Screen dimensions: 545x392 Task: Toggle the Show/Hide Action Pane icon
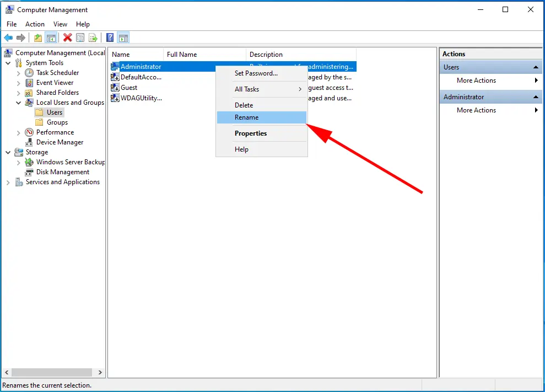(x=123, y=37)
